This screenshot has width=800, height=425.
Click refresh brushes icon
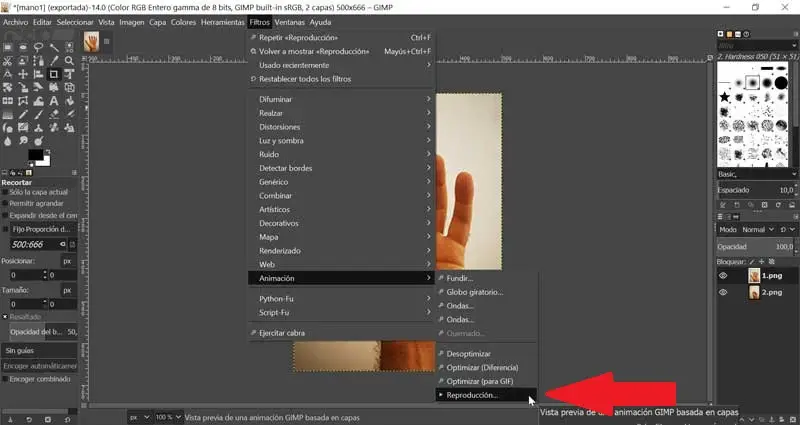[778, 205]
